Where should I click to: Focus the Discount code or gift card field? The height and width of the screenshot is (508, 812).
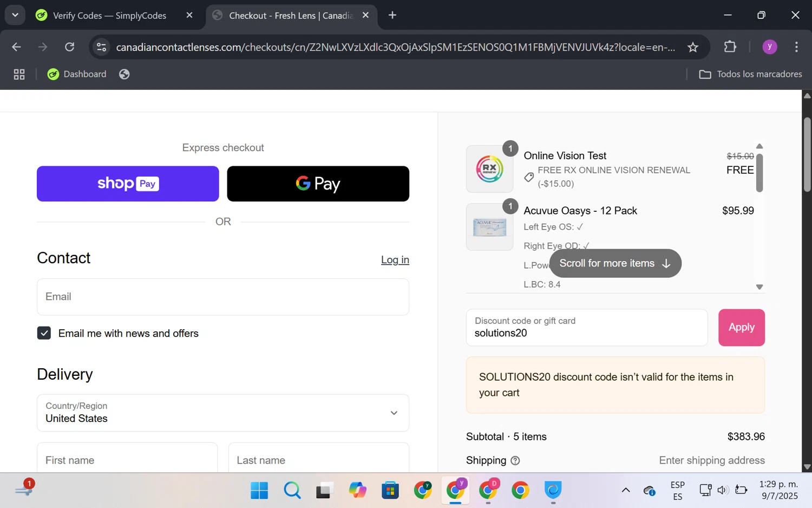click(x=587, y=328)
